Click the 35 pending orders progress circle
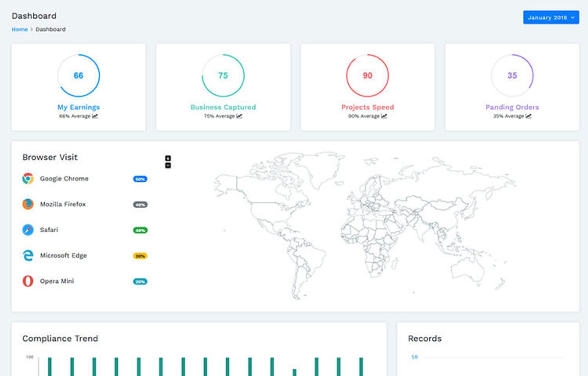The height and width of the screenshot is (376, 588). (512, 76)
